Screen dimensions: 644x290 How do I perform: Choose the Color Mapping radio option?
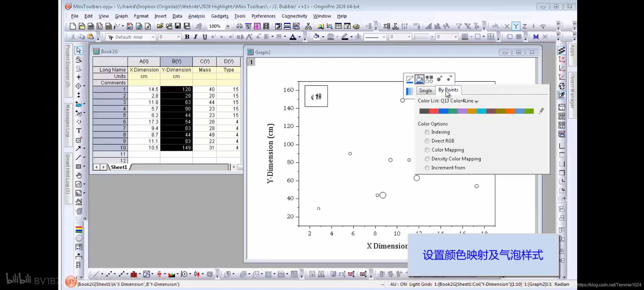(427, 150)
